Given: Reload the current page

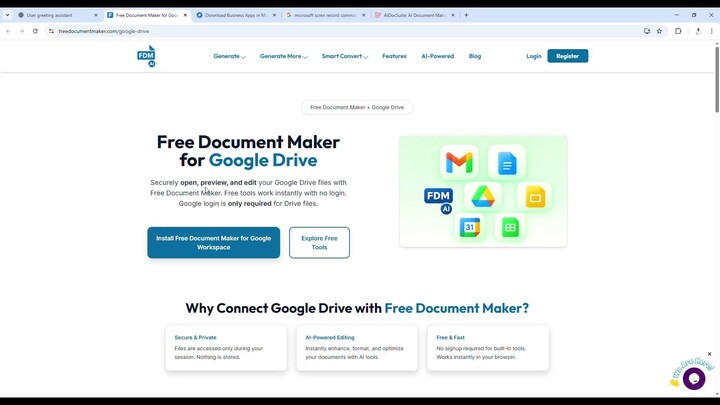Looking at the screenshot, I should [x=35, y=31].
